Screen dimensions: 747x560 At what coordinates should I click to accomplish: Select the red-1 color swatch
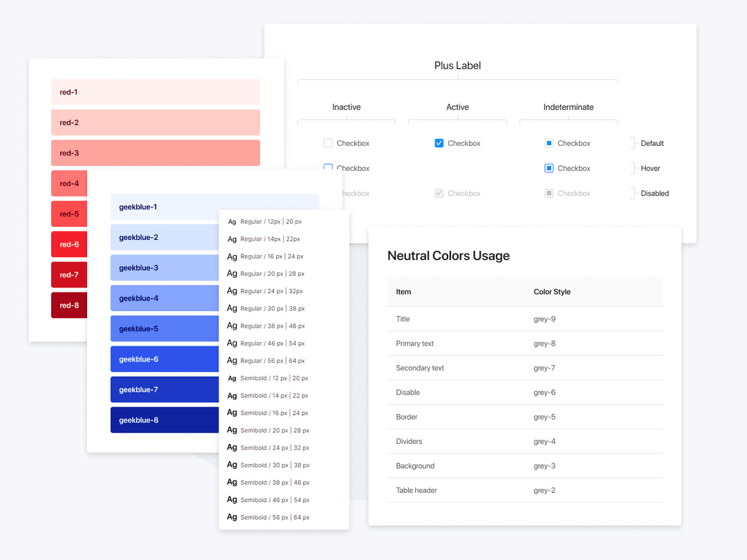pos(155,91)
